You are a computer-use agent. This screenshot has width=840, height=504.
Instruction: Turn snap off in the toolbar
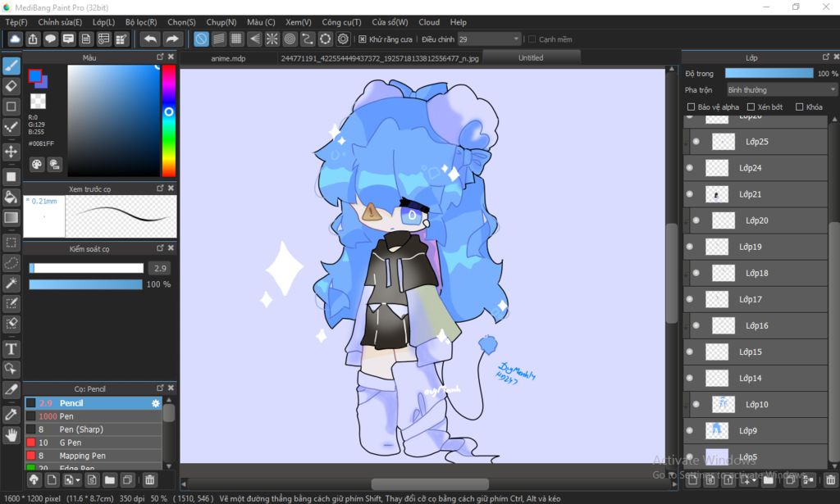click(201, 39)
